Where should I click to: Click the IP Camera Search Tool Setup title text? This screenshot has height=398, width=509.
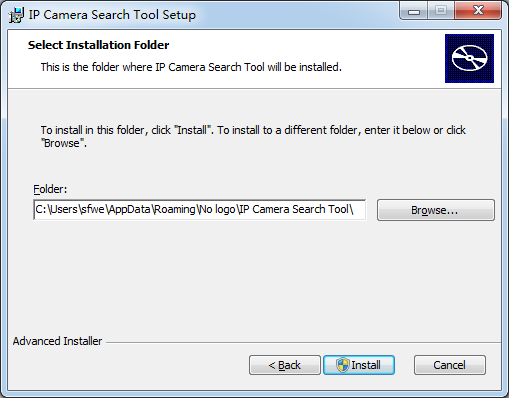click(x=112, y=15)
